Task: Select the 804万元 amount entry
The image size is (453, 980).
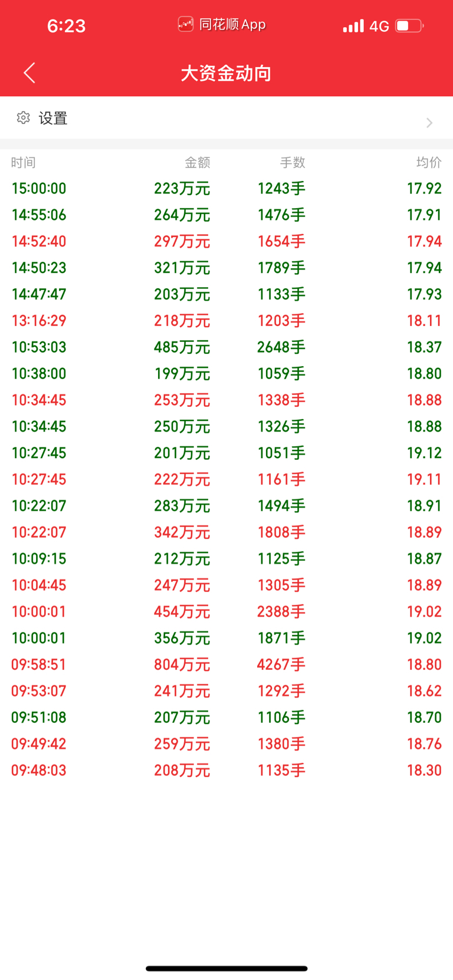Action: (x=182, y=665)
